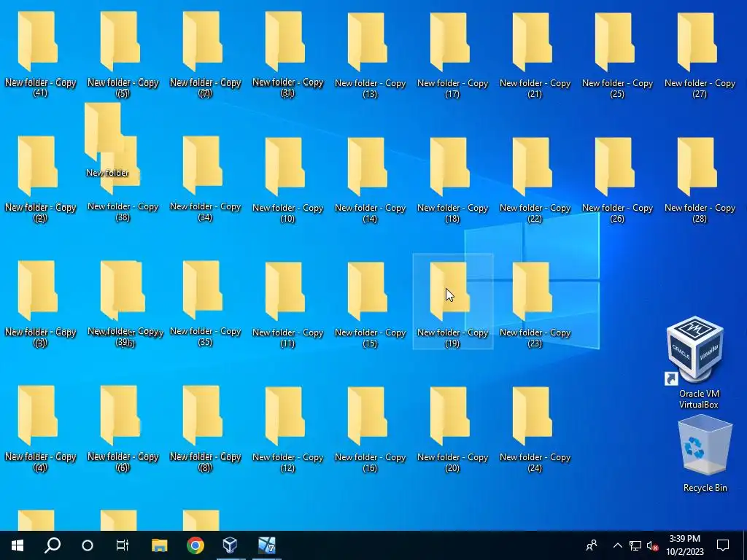Switch to VirtualBox cube in taskbar
This screenshot has width=747, height=560.
pos(230,545)
